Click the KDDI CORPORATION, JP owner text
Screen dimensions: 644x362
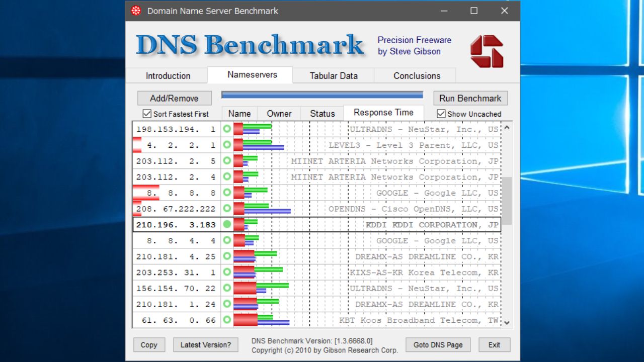pyautogui.click(x=432, y=225)
